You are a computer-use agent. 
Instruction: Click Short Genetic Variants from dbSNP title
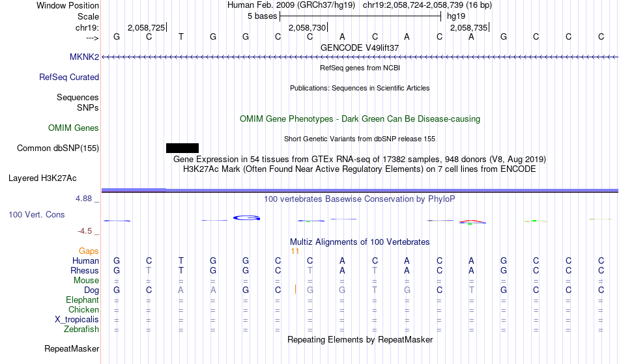coord(360,139)
